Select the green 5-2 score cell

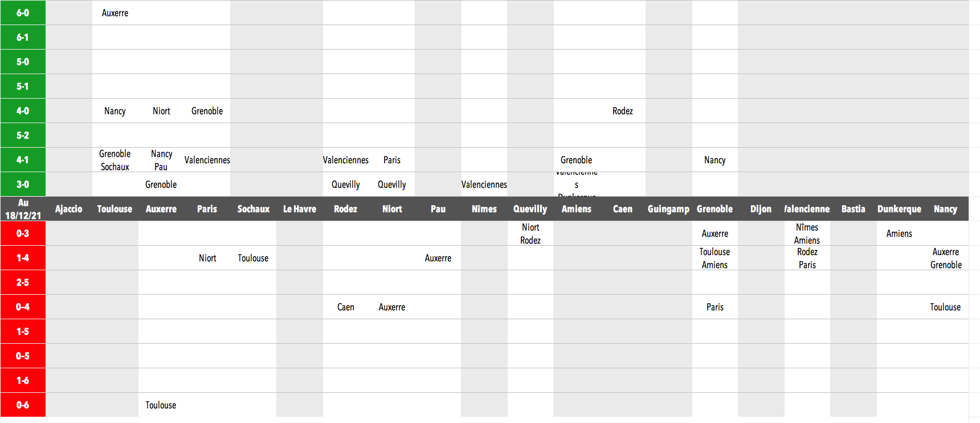pyautogui.click(x=23, y=135)
